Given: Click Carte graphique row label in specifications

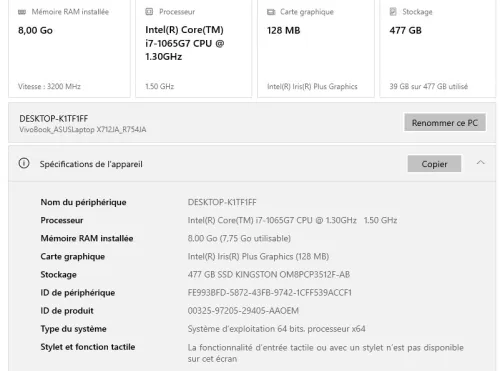Looking at the screenshot, I should point(73,257).
